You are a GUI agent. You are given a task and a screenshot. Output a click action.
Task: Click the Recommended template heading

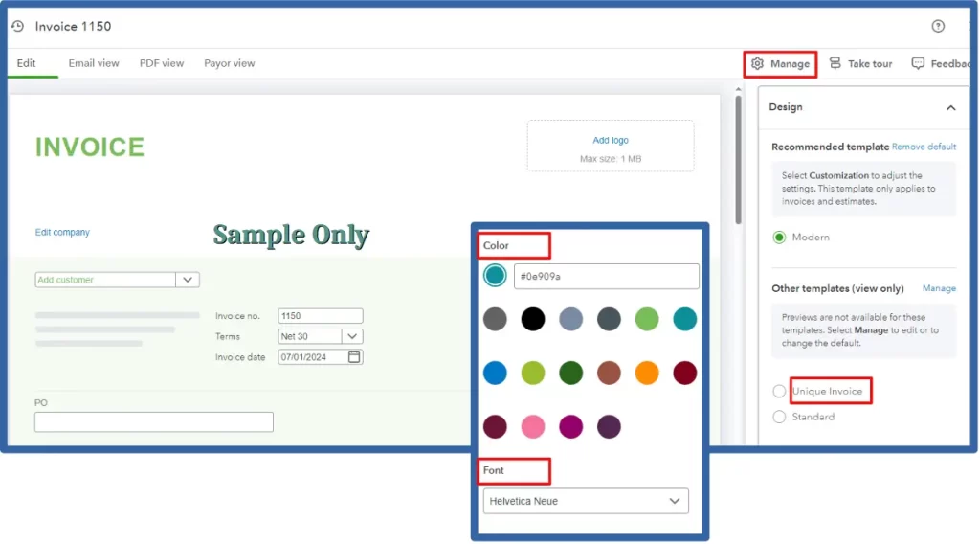pos(830,147)
